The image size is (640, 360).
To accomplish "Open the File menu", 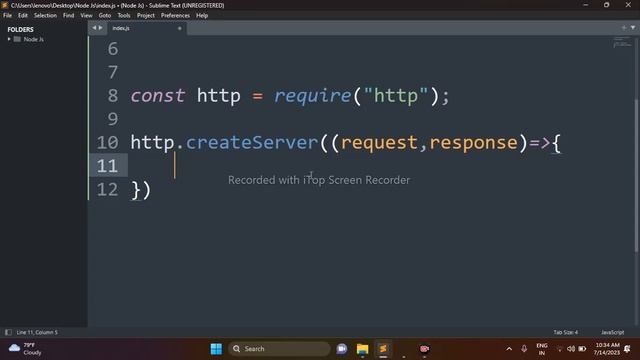I will [7, 16].
